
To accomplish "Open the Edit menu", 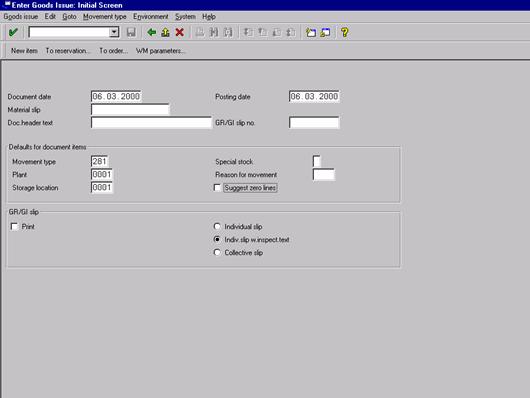I will click(x=50, y=17).
